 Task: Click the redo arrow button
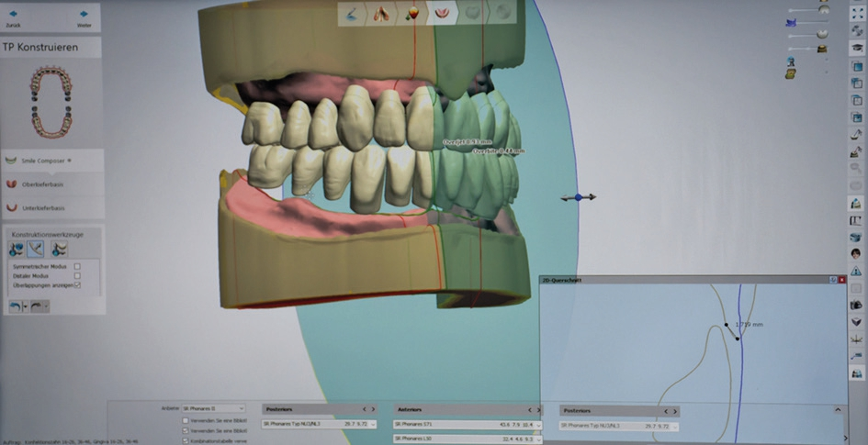[37, 306]
